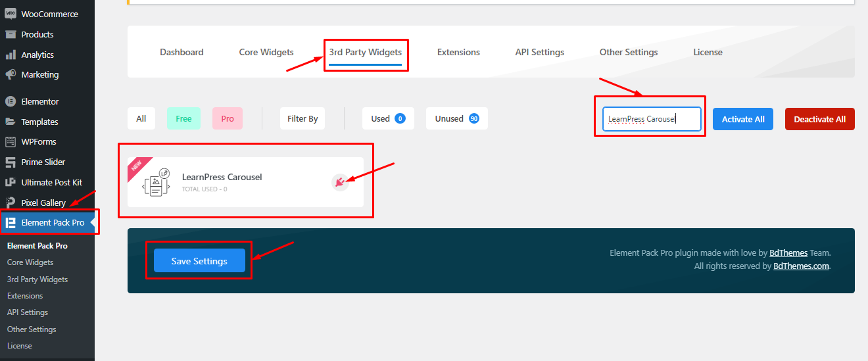This screenshot has width=868, height=361.
Task: Filter widgets by Pro
Action: pos(228,119)
